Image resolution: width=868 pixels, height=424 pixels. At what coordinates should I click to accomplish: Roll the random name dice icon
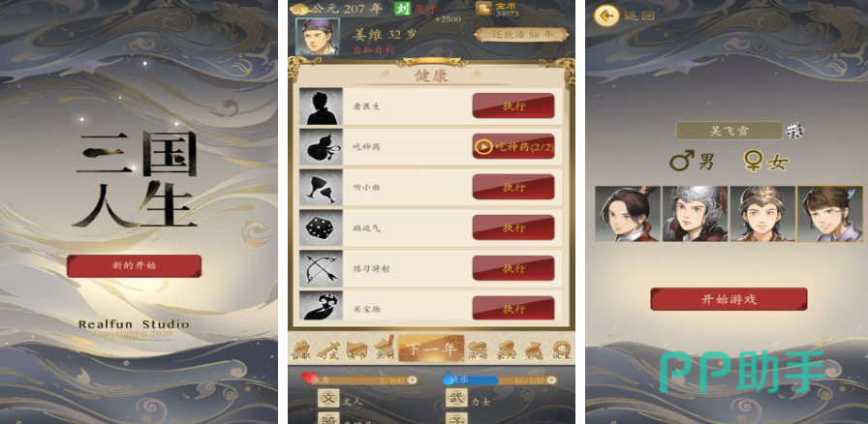795,132
